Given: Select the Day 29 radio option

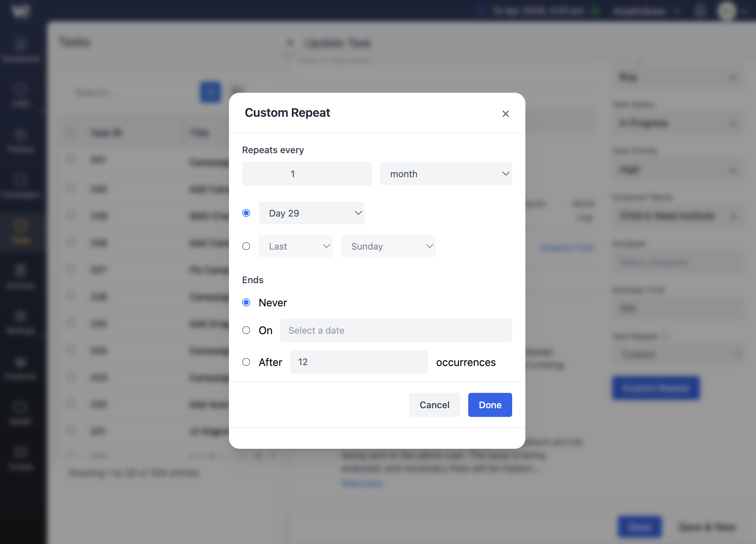Looking at the screenshot, I should [246, 213].
